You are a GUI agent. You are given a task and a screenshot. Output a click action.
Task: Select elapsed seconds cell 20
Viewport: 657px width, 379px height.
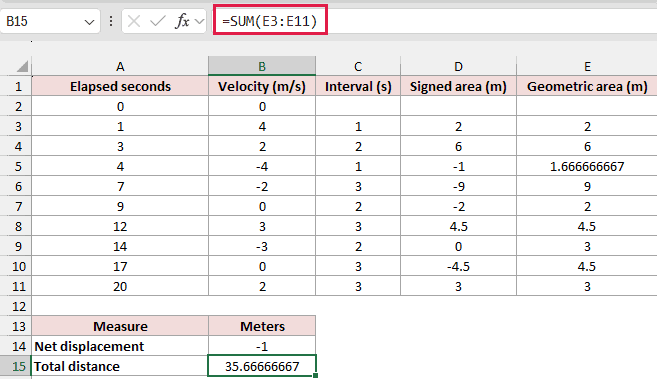(x=120, y=286)
